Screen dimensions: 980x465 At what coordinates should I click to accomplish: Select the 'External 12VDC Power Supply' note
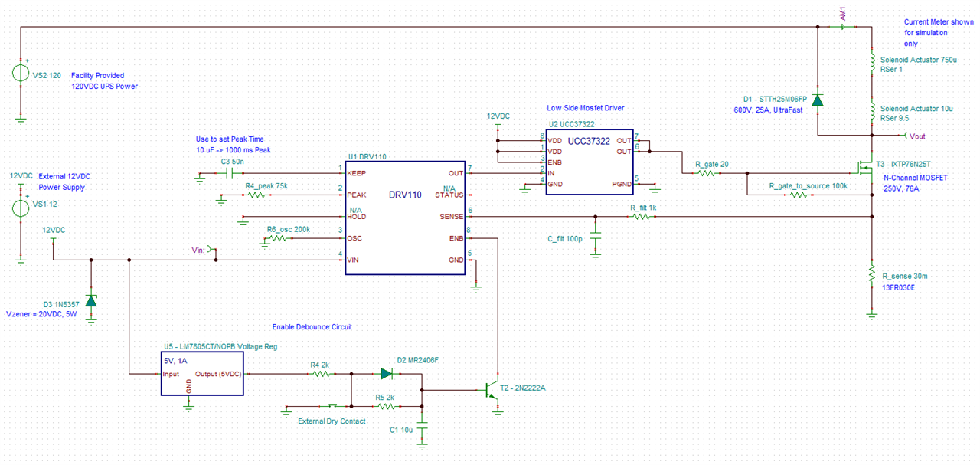(x=64, y=182)
